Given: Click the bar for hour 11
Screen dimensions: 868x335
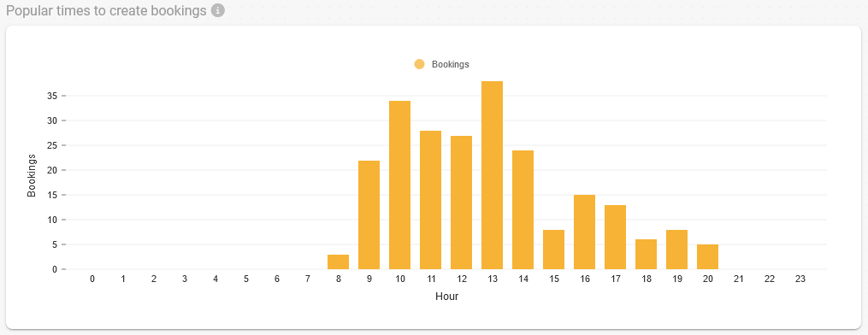Looking at the screenshot, I should pyautogui.click(x=431, y=200).
